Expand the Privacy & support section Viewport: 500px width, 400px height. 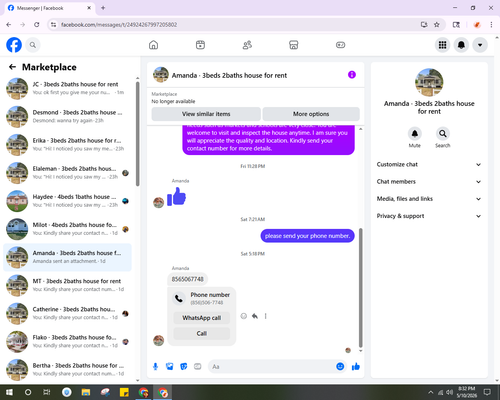point(429,216)
